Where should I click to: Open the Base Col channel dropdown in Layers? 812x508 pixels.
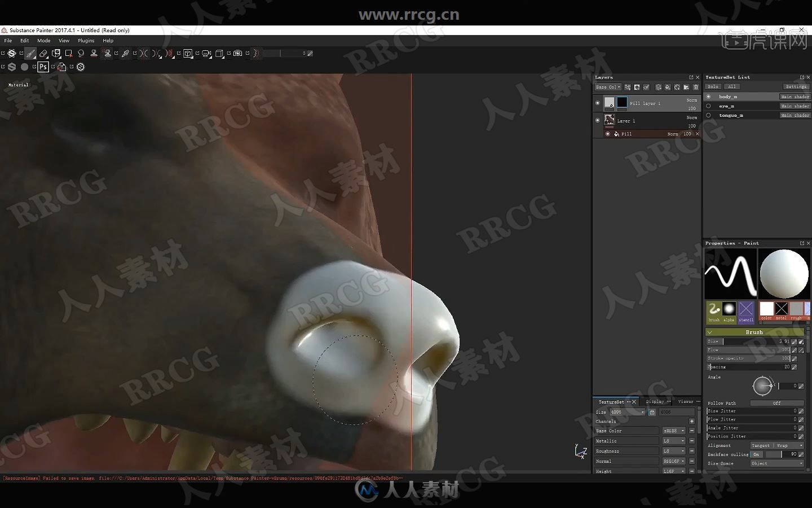[608, 87]
